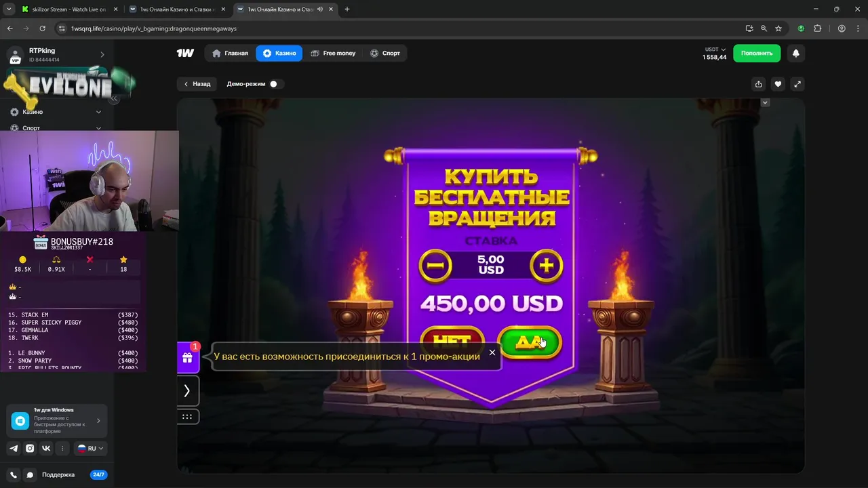This screenshot has height=488, width=868.
Task: Open the Главная nav tab
Action: (x=230, y=53)
